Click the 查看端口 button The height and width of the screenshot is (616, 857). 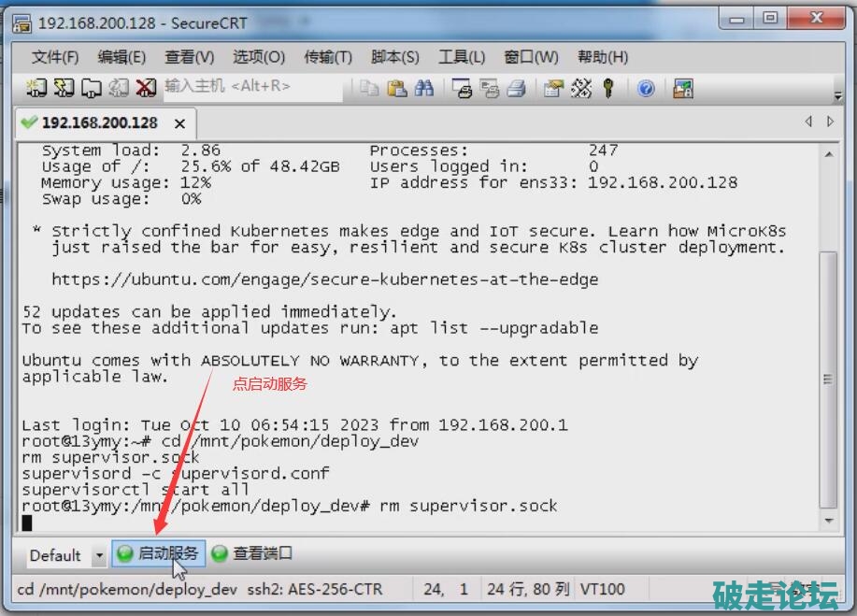pos(252,553)
